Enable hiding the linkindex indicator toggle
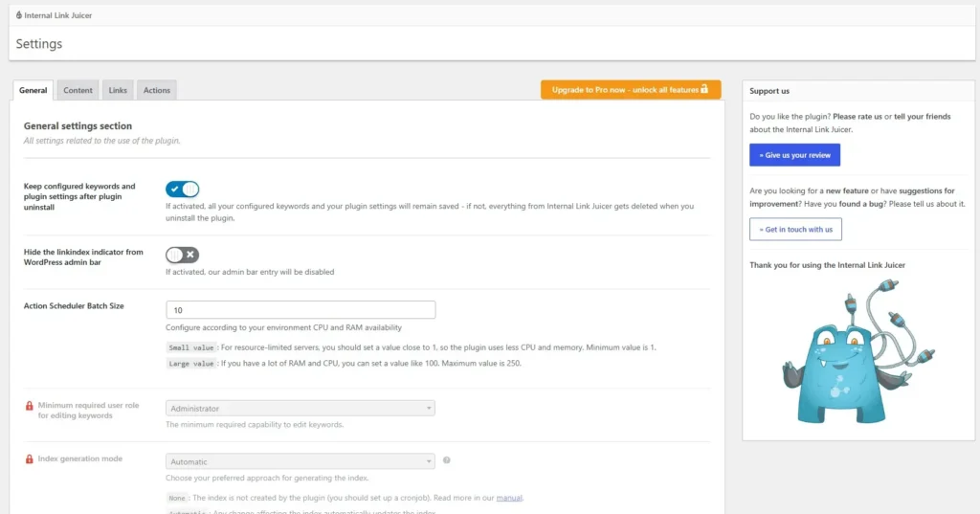This screenshot has height=514, width=980. pos(182,255)
